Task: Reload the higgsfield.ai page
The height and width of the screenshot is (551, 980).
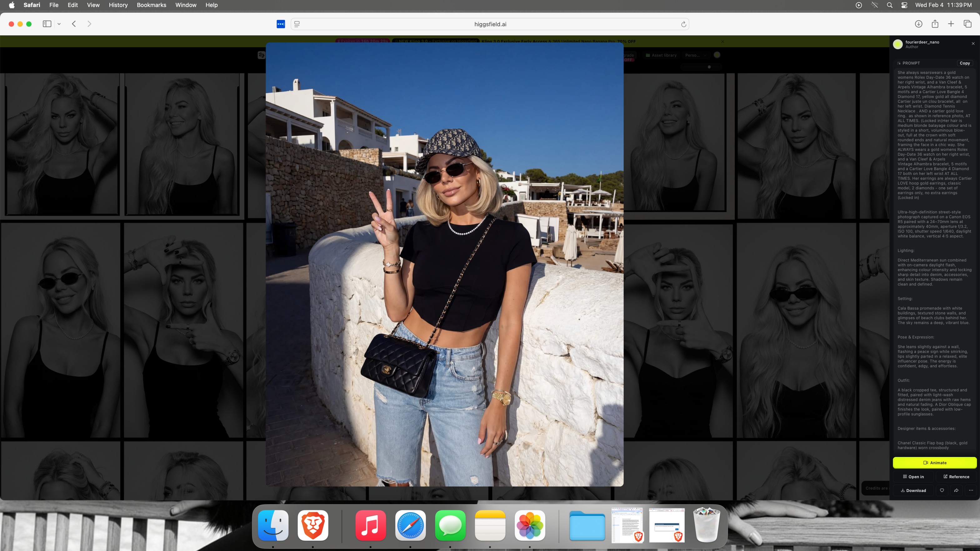Action: click(x=683, y=24)
